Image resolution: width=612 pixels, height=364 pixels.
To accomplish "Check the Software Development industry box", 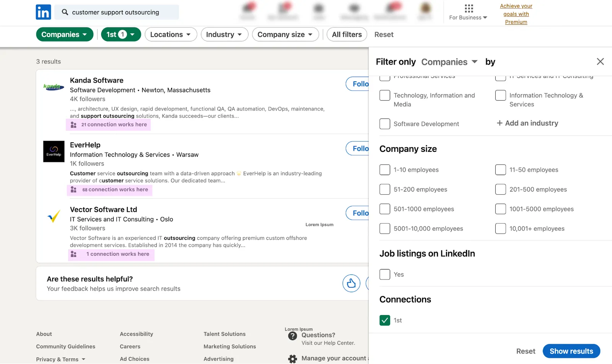I will 385,124.
